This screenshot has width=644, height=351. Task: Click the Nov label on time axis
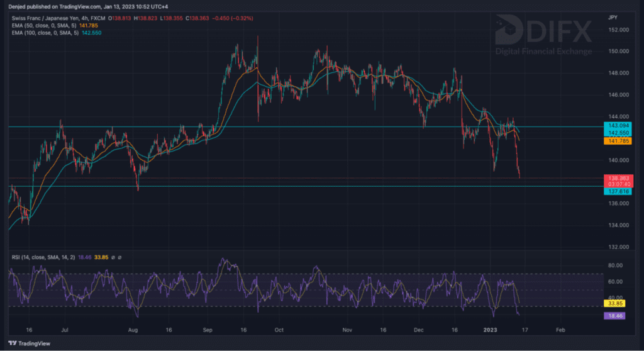point(347,329)
